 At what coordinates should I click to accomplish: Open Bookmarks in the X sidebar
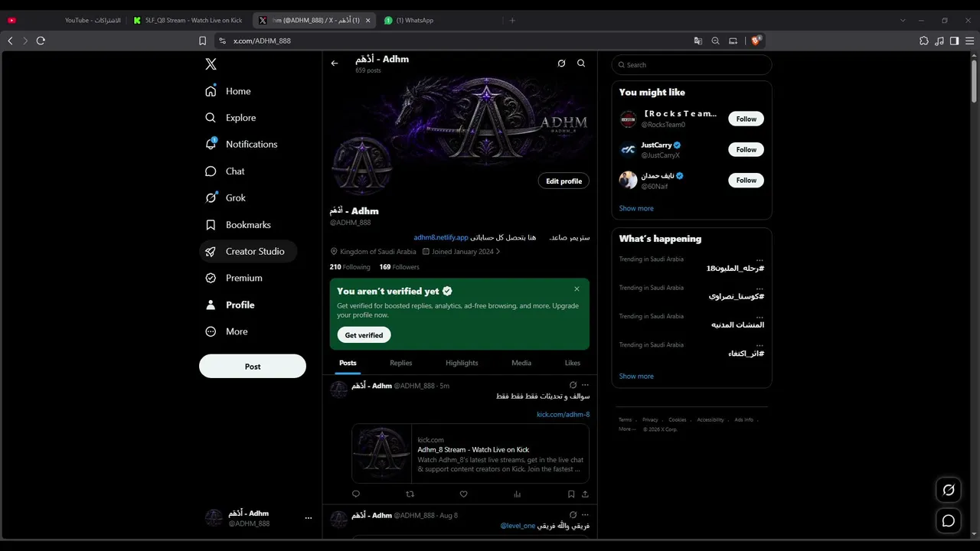click(x=238, y=225)
